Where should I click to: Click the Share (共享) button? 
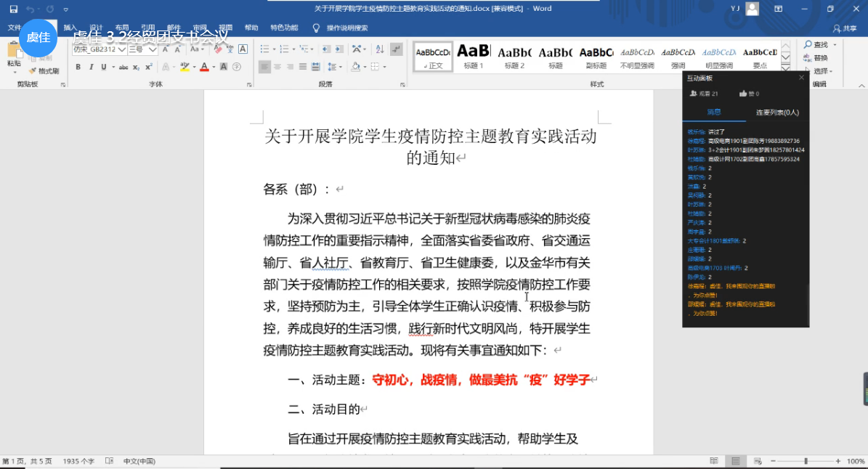coord(845,28)
